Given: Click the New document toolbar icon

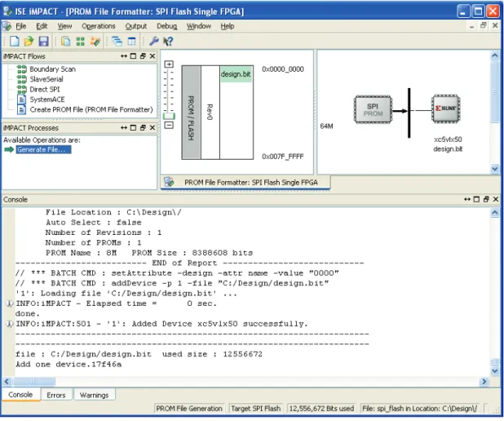Looking at the screenshot, I should [15, 41].
